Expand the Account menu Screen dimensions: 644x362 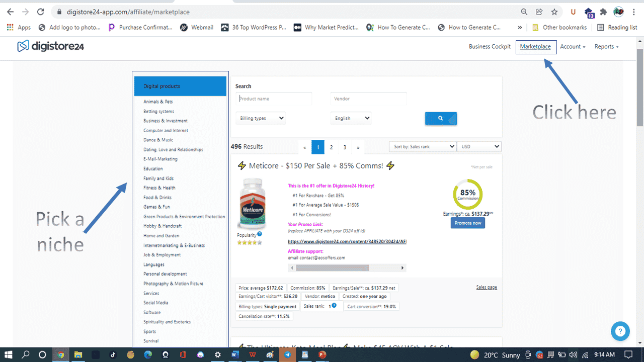pyautogui.click(x=573, y=46)
